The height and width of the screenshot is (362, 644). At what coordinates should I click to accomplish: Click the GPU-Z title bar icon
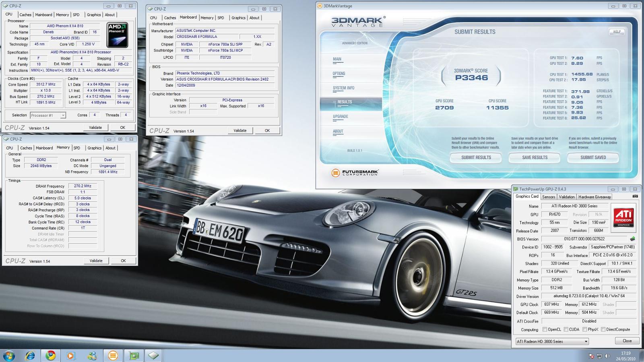tap(516, 189)
